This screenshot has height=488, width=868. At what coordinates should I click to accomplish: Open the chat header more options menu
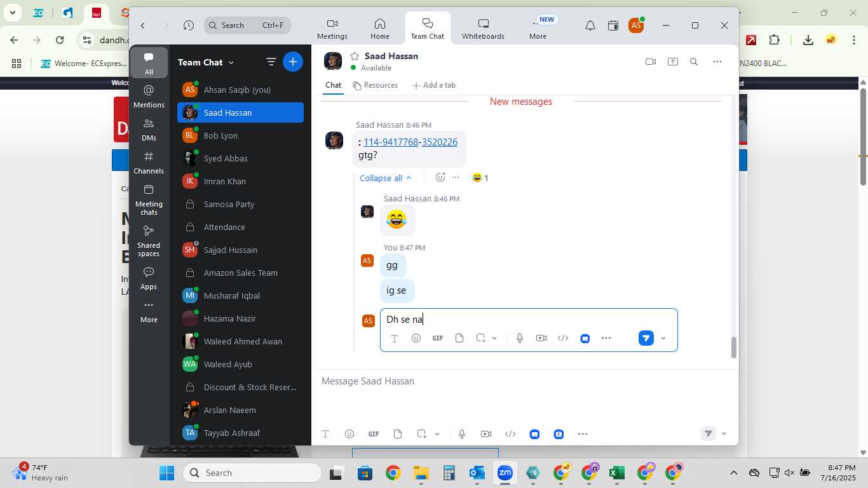coord(717,62)
